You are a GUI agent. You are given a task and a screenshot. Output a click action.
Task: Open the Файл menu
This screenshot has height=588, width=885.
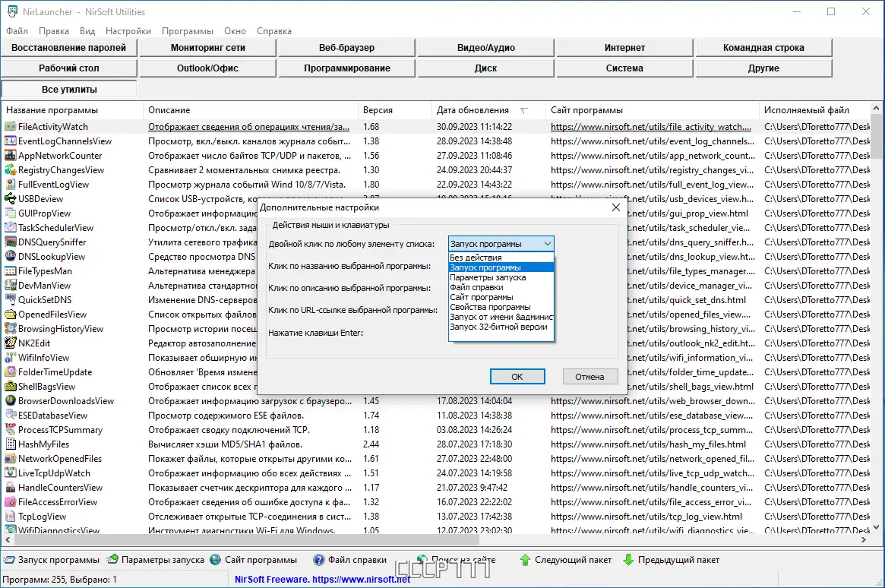[17, 31]
